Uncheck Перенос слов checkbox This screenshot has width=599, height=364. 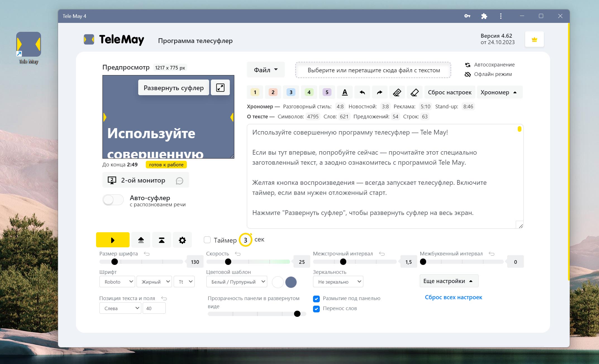(x=316, y=309)
